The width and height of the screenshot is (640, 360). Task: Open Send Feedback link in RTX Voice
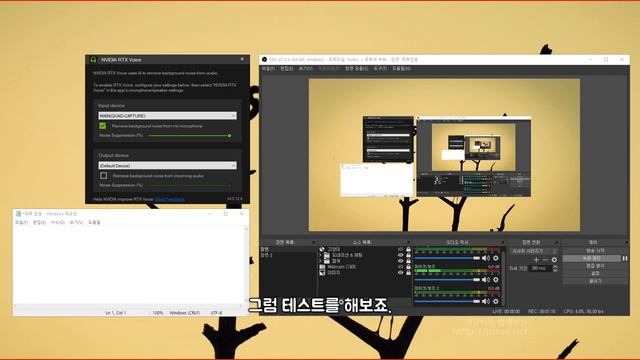(x=170, y=199)
